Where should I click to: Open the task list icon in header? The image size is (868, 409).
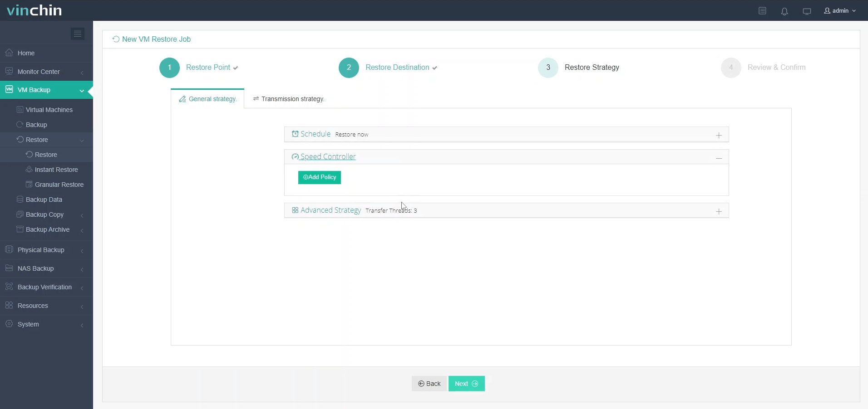coord(762,11)
